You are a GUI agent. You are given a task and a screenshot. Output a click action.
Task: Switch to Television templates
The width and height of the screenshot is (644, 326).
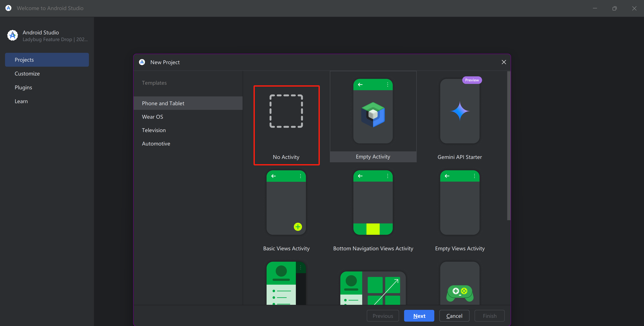coord(188,130)
